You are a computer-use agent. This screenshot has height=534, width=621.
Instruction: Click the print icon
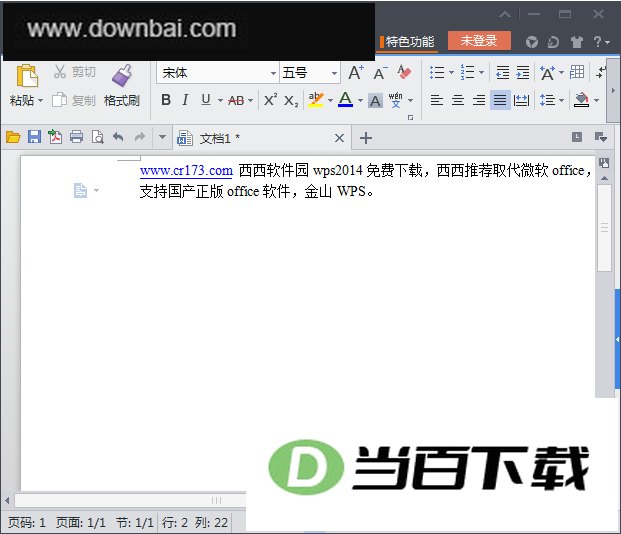tap(76, 137)
